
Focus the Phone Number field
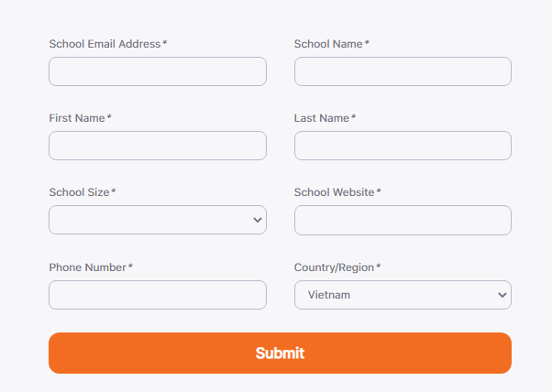[x=158, y=295]
